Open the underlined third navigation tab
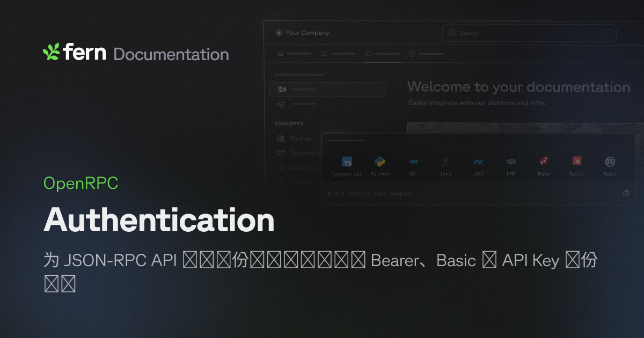This screenshot has width=644, height=338. (383, 54)
